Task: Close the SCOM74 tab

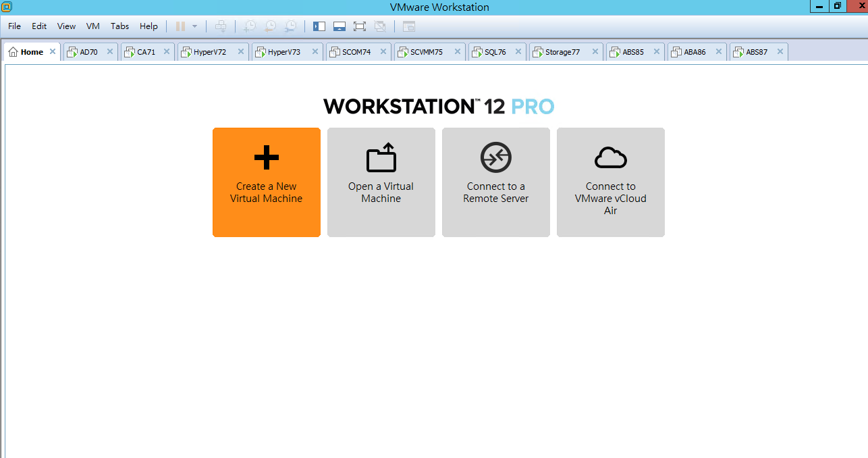Action: [x=383, y=51]
